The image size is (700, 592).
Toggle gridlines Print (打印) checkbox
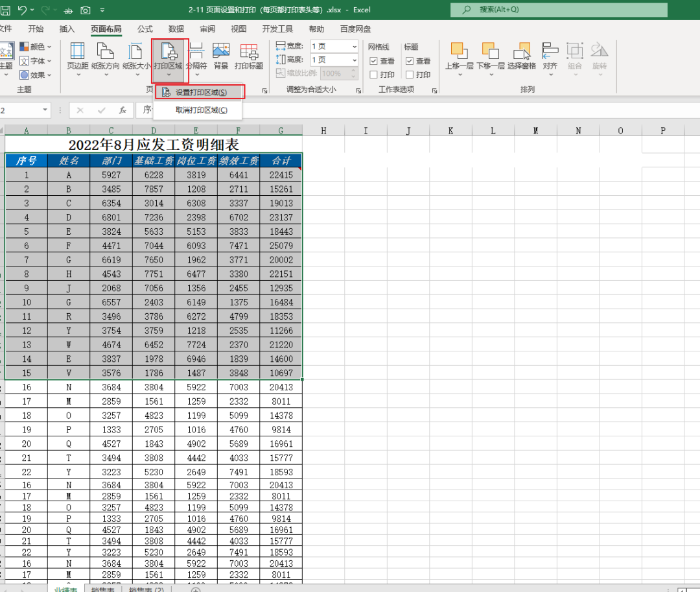374,75
